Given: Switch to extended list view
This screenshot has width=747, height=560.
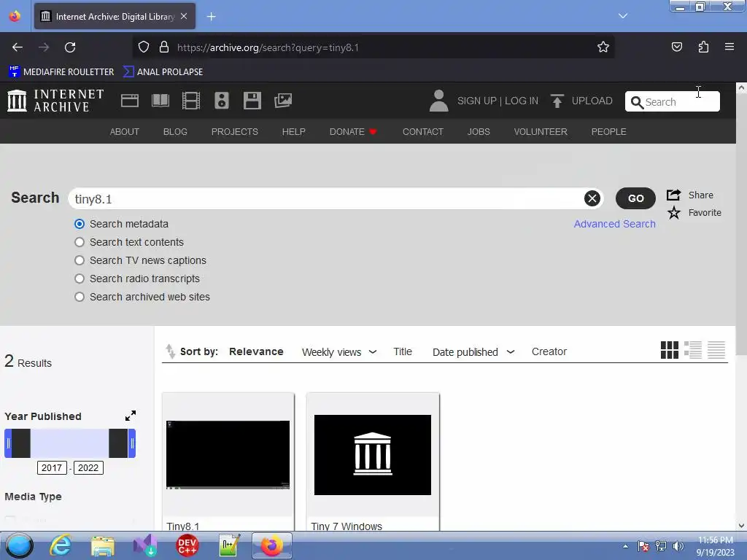Looking at the screenshot, I should [693, 350].
